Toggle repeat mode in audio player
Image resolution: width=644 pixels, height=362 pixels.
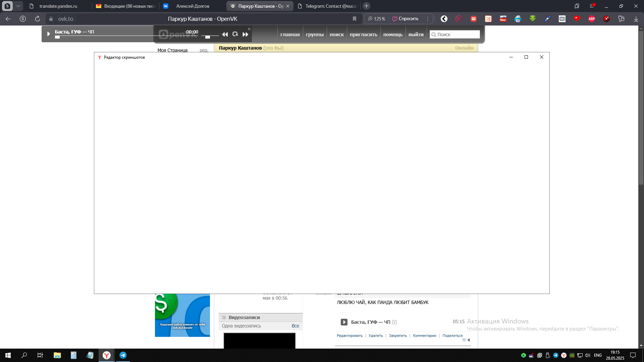235,34
